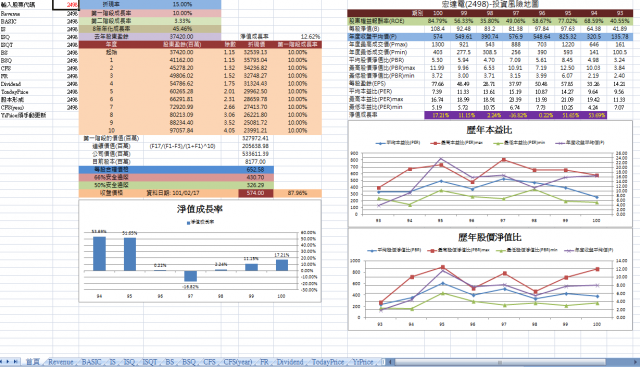Open the 首頁 sheet tab
This screenshot has height=367, width=640.
pyautogui.click(x=33, y=362)
